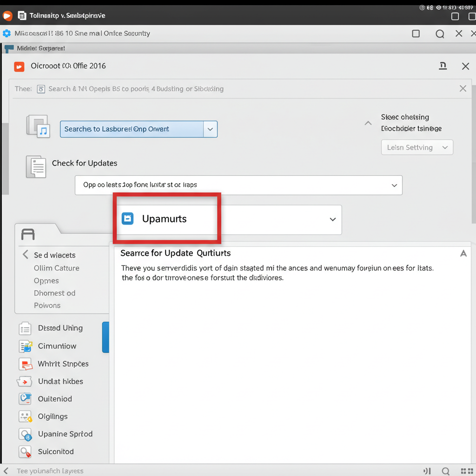Expand the Upamurts dropdown chevron

tap(333, 219)
